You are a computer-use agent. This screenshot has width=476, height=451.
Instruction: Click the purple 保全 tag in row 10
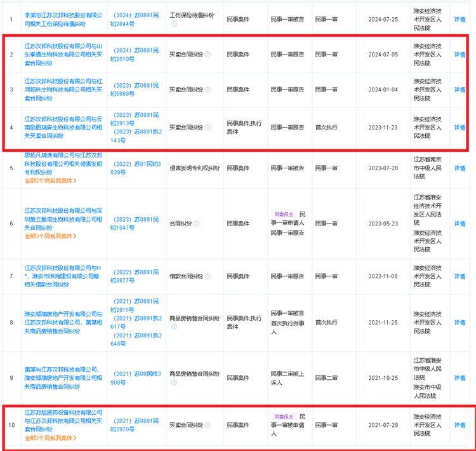pos(284,417)
